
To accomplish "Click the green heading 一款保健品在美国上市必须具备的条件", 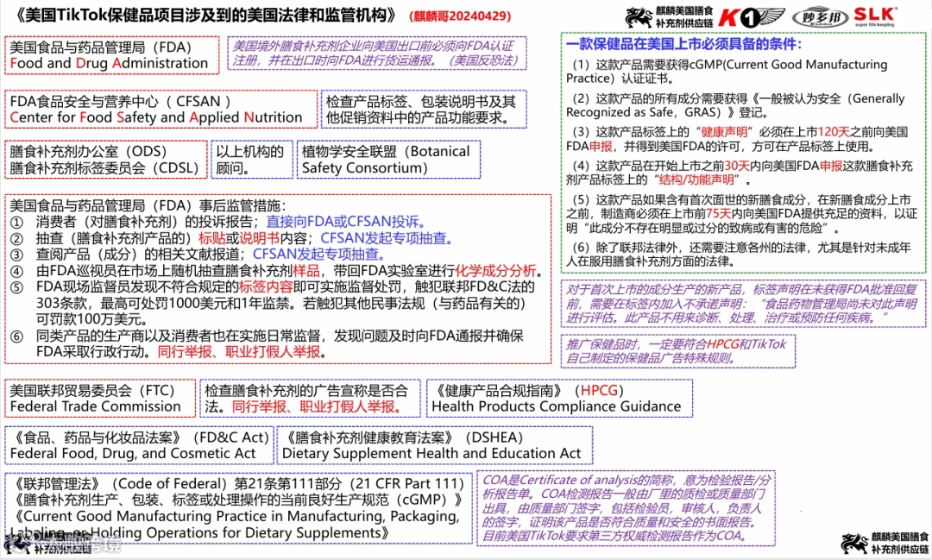I will (x=683, y=44).
